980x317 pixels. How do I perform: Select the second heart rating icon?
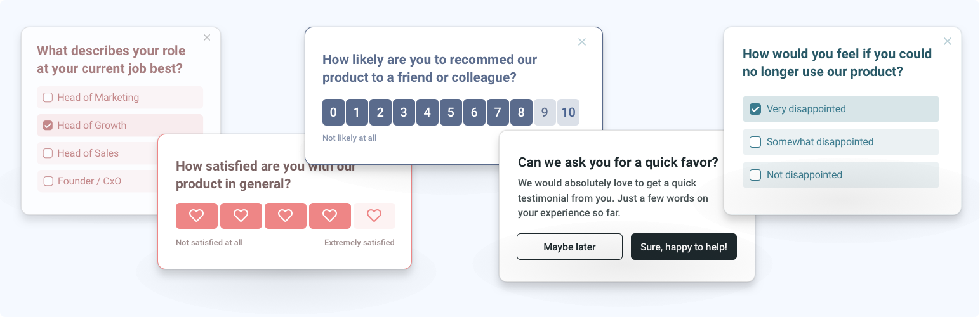241,216
